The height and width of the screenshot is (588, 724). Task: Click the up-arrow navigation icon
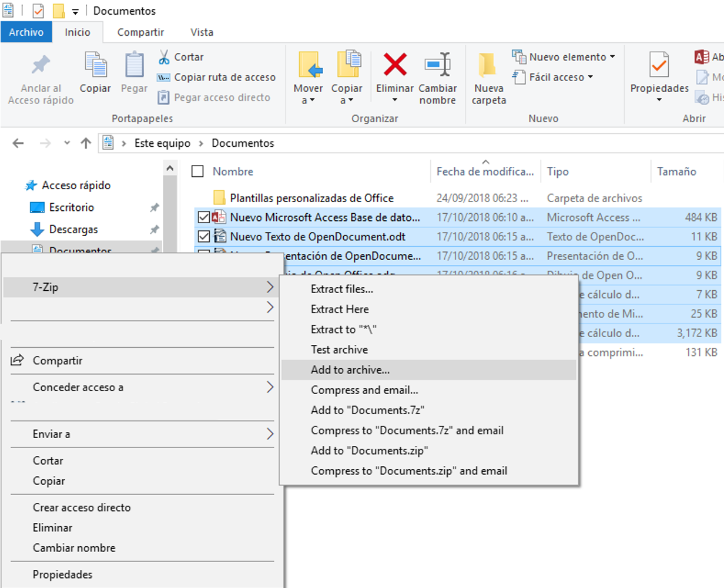86,142
